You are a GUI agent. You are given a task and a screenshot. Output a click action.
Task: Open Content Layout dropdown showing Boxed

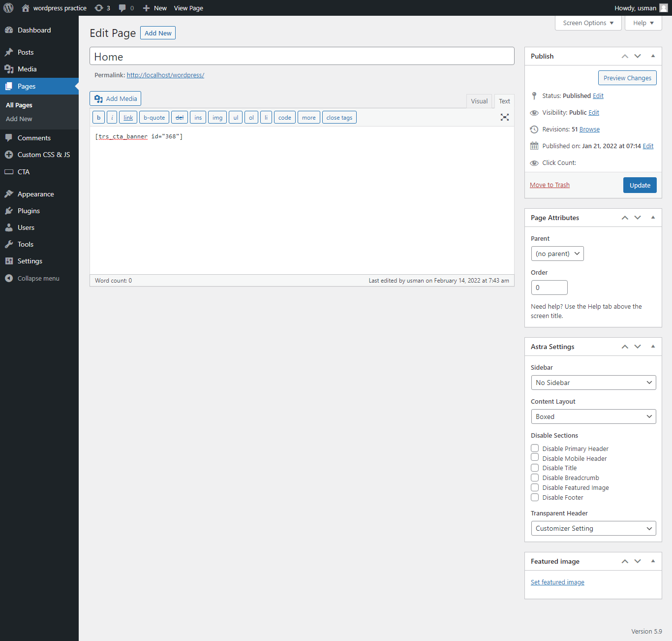593,417
